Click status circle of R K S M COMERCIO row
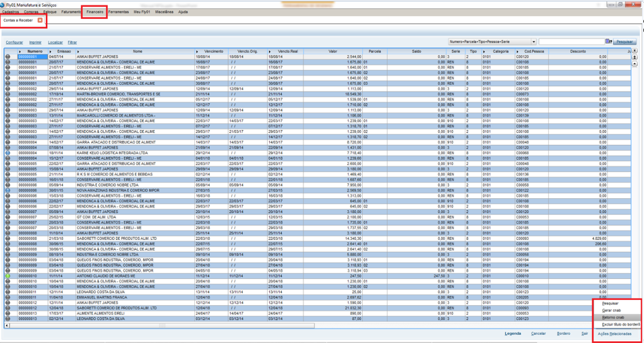This screenshot has width=644, height=343. click(x=7, y=175)
